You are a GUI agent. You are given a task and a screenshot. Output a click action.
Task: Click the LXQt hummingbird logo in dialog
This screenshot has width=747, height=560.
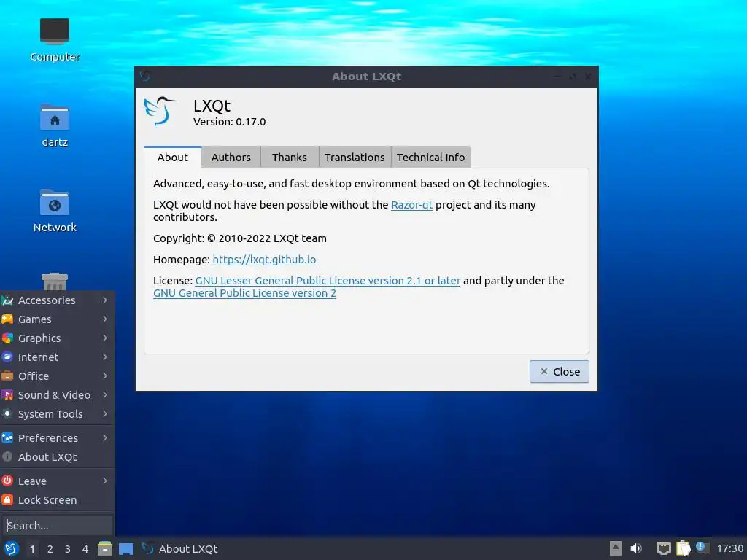[x=159, y=112]
